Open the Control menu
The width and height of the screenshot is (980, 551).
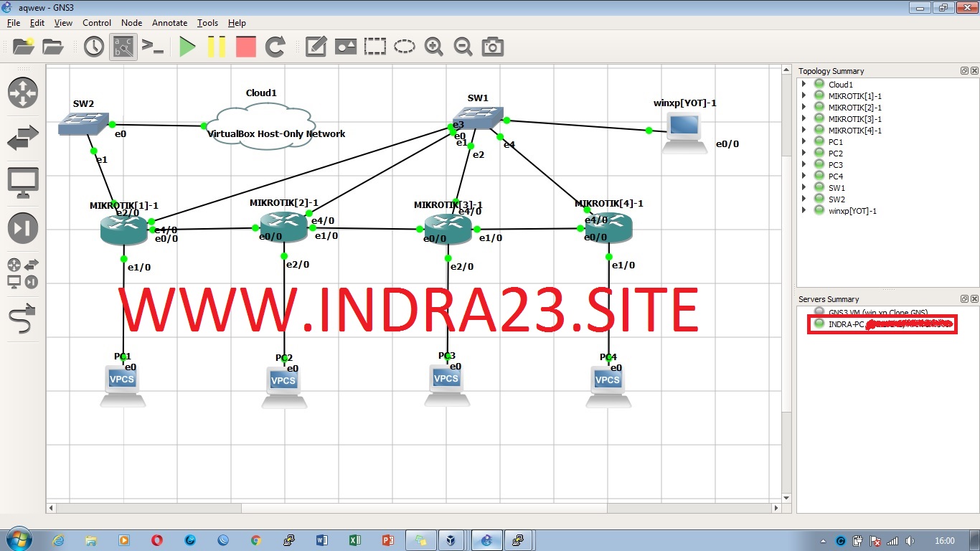[97, 22]
